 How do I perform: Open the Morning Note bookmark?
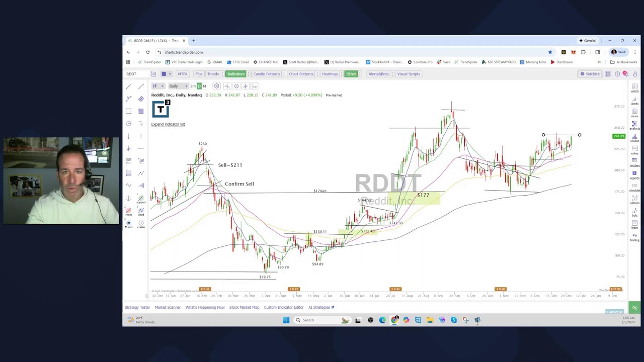(533, 62)
